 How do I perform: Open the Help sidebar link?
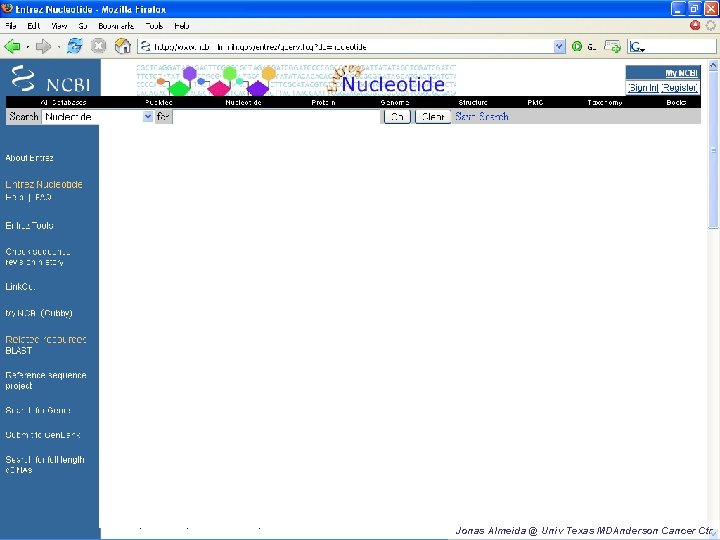pos(15,197)
